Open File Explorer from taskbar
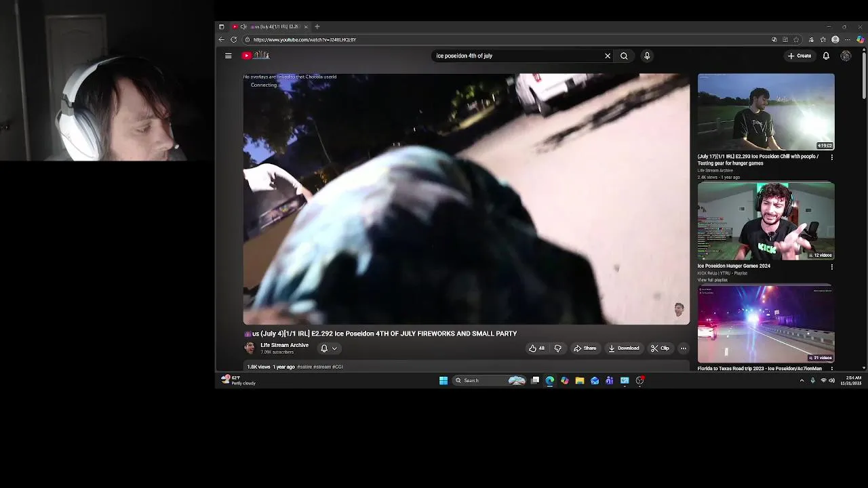Screen dimensions: 868x488 580,380
